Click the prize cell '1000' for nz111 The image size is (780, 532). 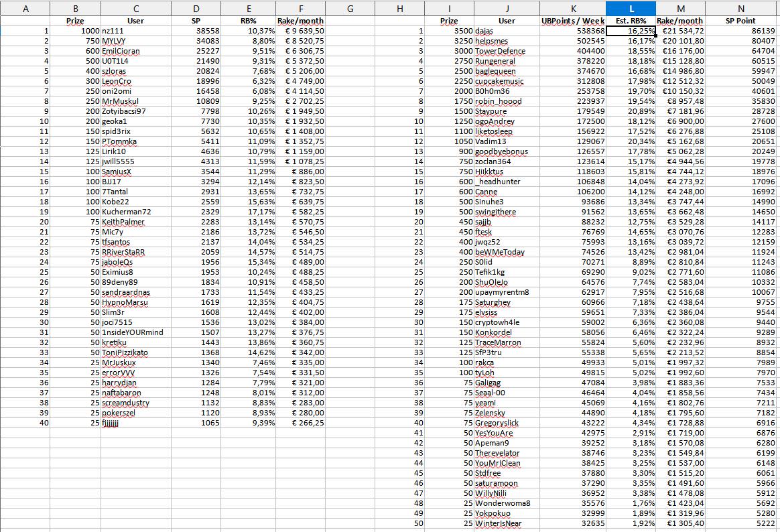click(x=75, y=31)
